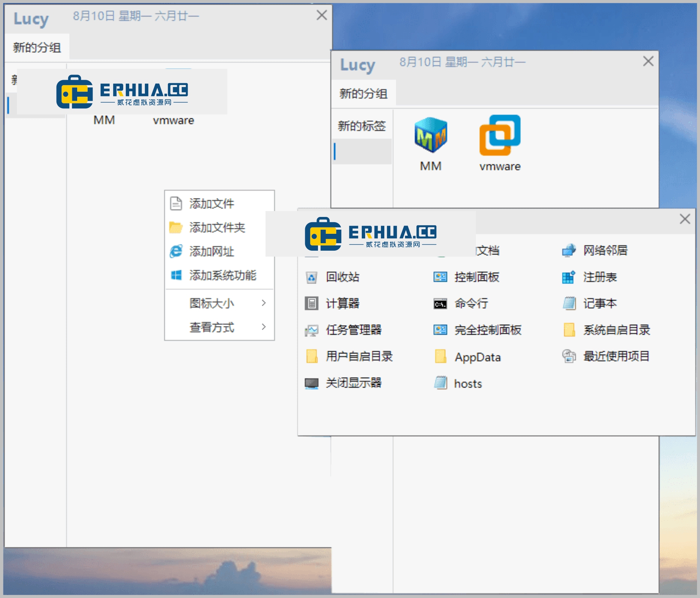Select the 新的标签 sidebar tab
Screen dimensions: 700x598
[x=362, y=126]
